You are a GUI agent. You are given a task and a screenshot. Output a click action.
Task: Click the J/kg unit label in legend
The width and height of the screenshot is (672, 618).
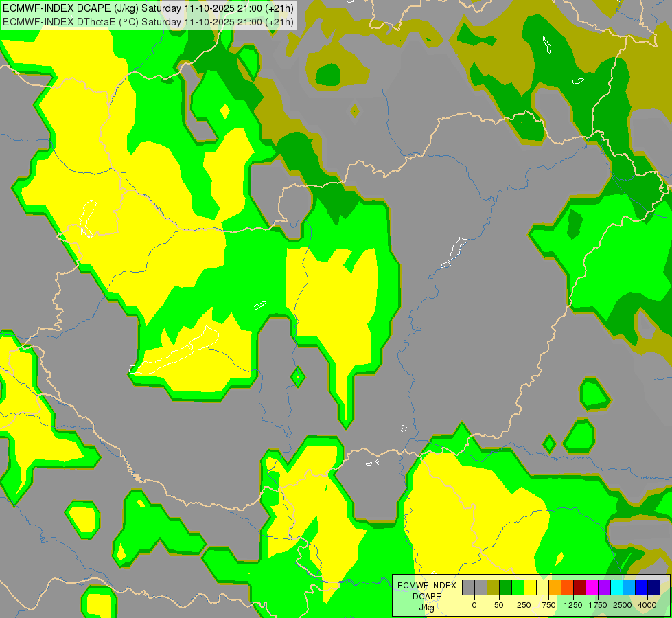click(x=426, y=608)
